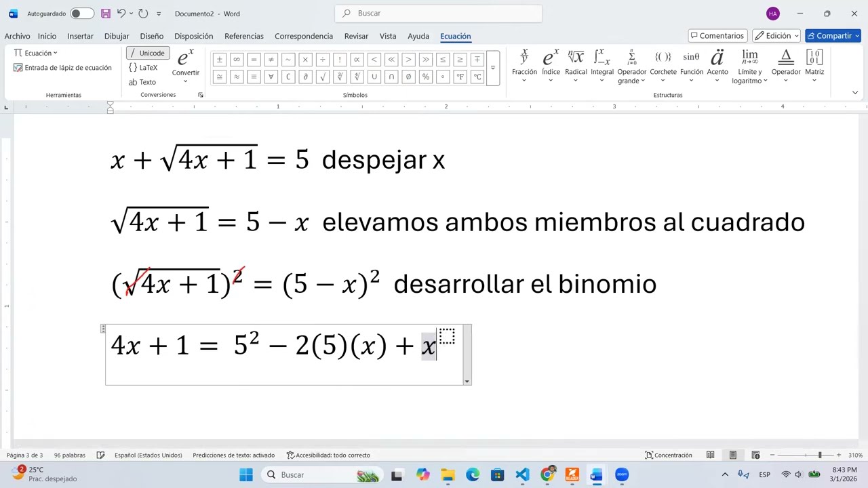Image resolution: width=868 pixels, height=488 pixels.
Task: Open the Archivo menu
Action: click(17, 36)
